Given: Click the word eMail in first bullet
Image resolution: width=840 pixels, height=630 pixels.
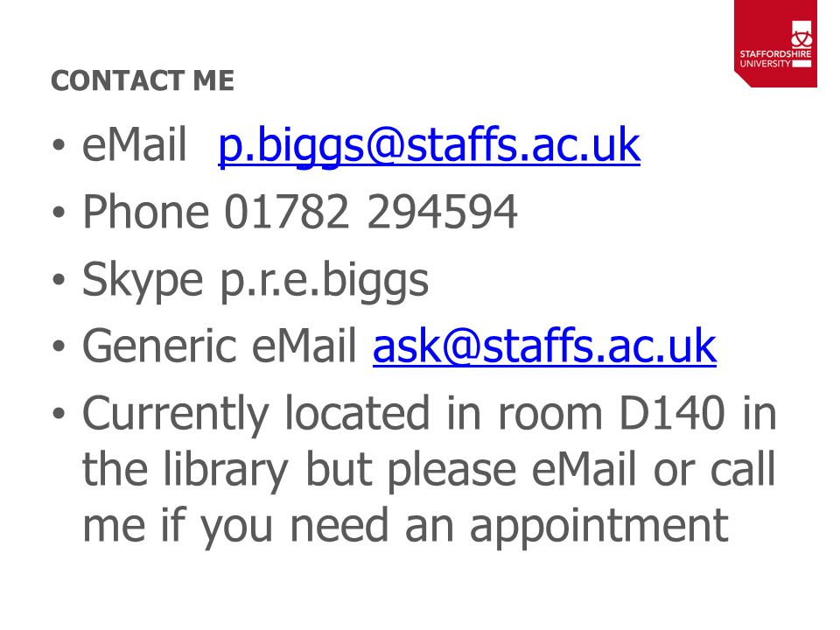Looking at the screenshot, I should 135,144.
